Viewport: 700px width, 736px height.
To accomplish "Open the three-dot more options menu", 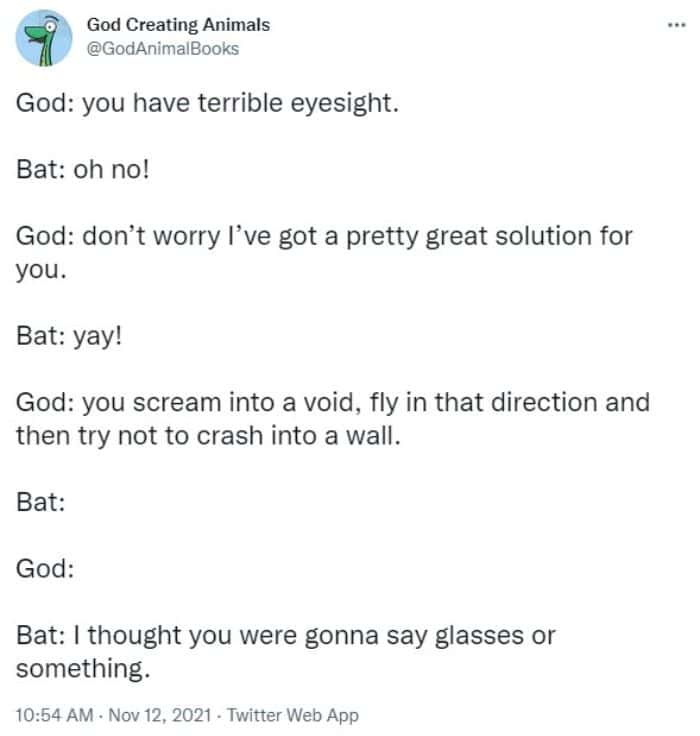I will [678, 25].
